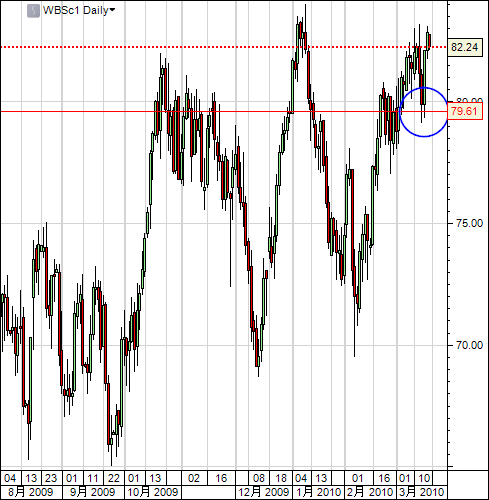The height and width of the screenshot is (500, 489).
Task: Click the 1月 2010 month label
Action: pos(318,492)
